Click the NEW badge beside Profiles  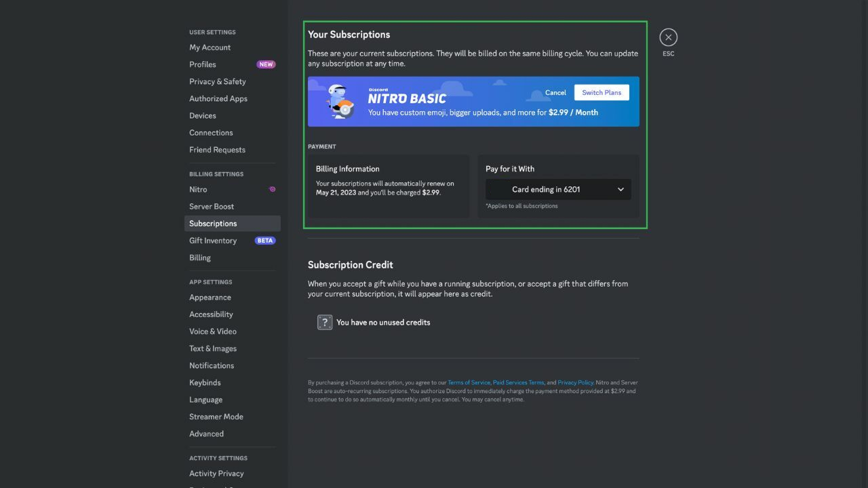point(266,64)
